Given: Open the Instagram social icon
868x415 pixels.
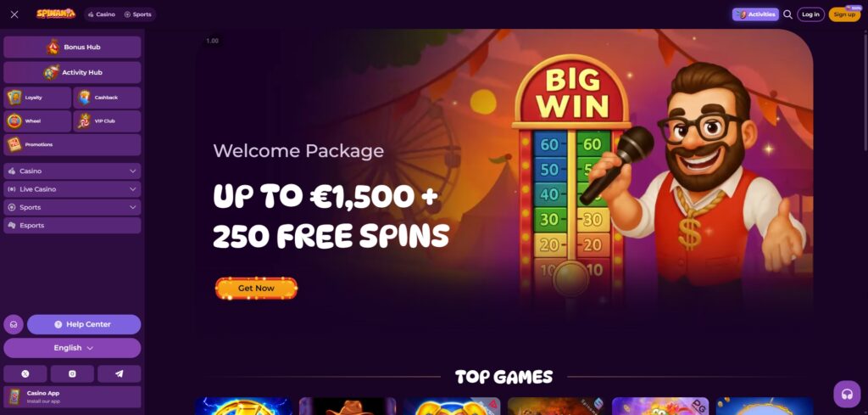Looking at the screenshot, I should tap(72, 374).
